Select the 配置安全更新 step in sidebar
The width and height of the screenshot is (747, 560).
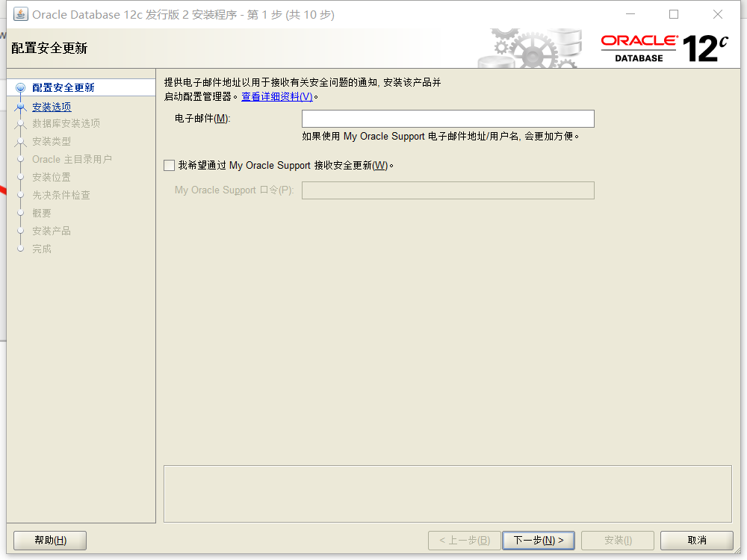63,87
